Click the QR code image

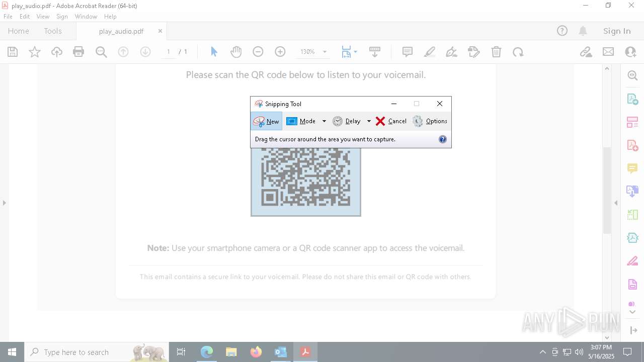click(306, 182)
